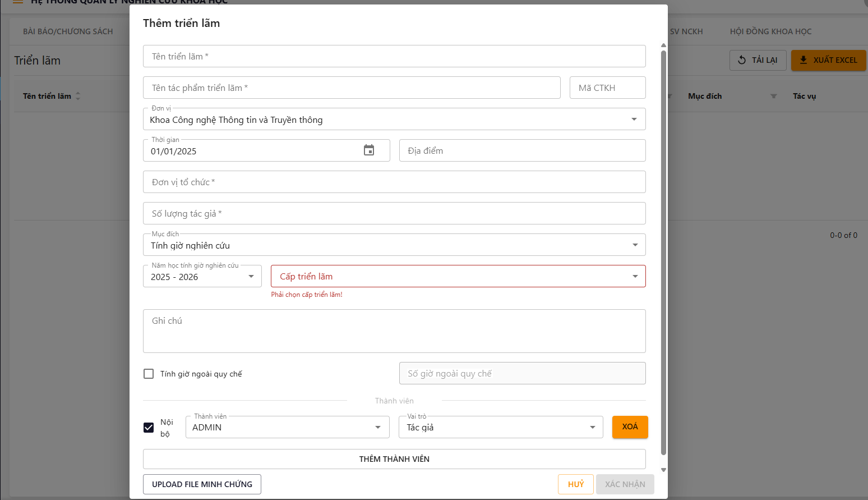Click the hamburger menu icon

(18, 2)
